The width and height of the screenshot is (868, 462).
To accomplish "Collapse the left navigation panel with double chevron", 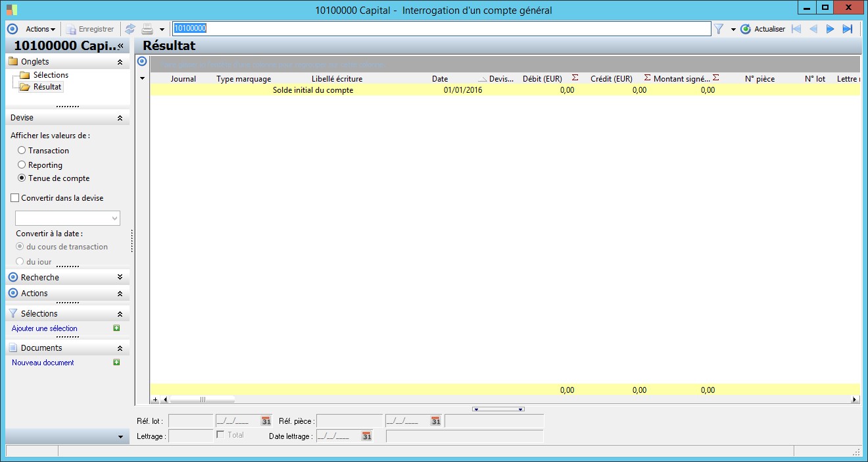I will point(120,46).
